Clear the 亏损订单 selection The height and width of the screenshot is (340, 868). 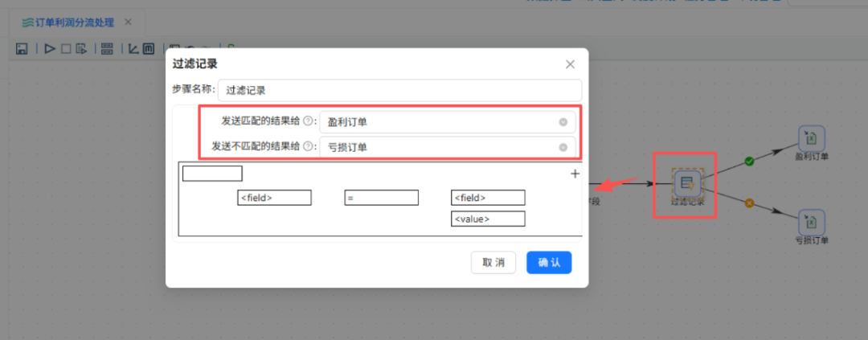(563, 147)
